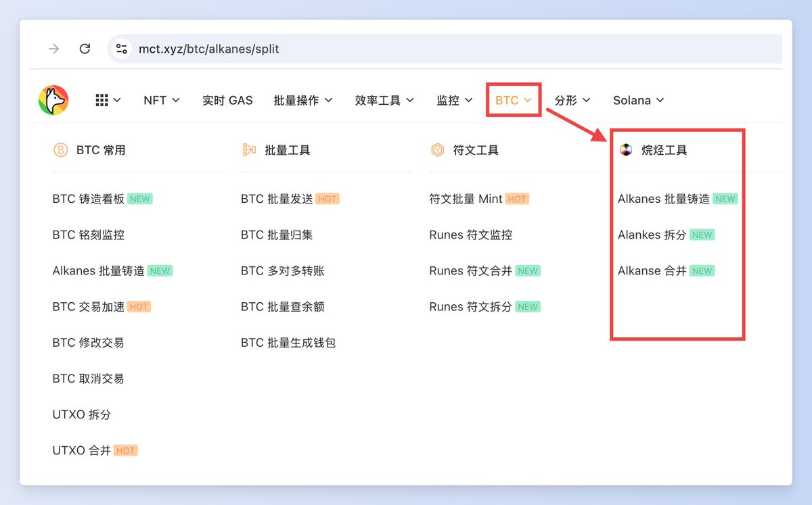812x505 pixels.
Task: Click the 批量工具 section heading
Action: pyautogui.click(x=288, y=150)
